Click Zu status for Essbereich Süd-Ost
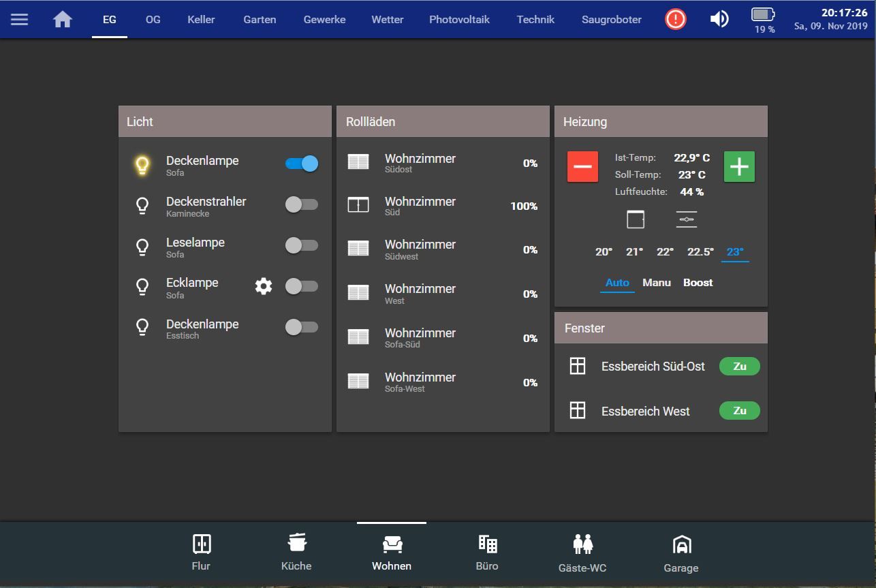The height and width of the screenshot is (588, 876). pyautogui.click(x=740, y=366)
